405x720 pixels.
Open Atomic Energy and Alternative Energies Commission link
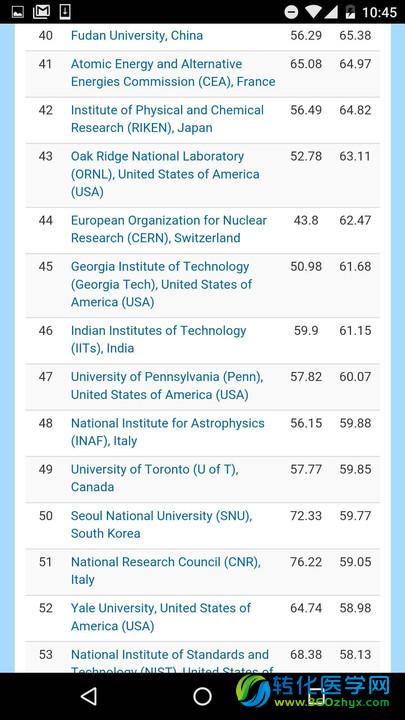coord(173,73)
